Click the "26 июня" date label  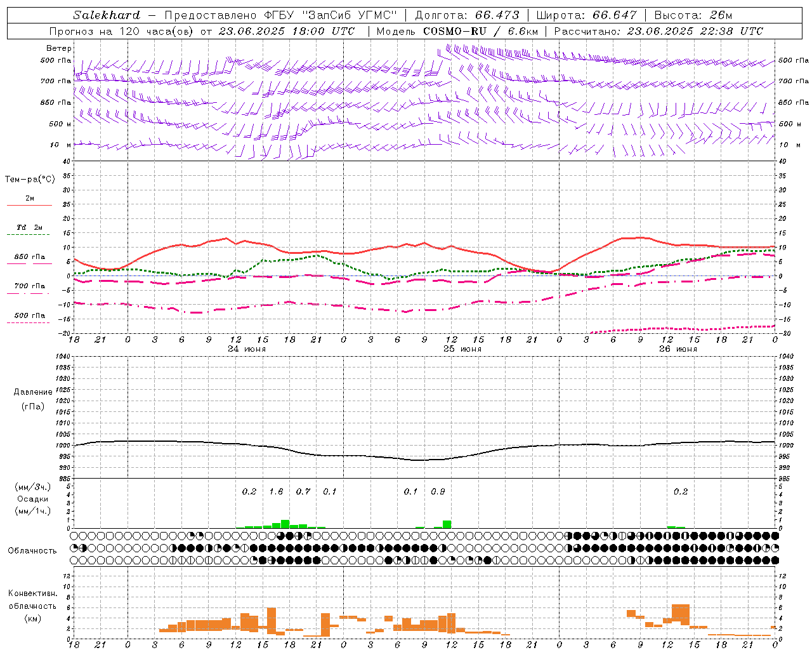coord(678,349)
